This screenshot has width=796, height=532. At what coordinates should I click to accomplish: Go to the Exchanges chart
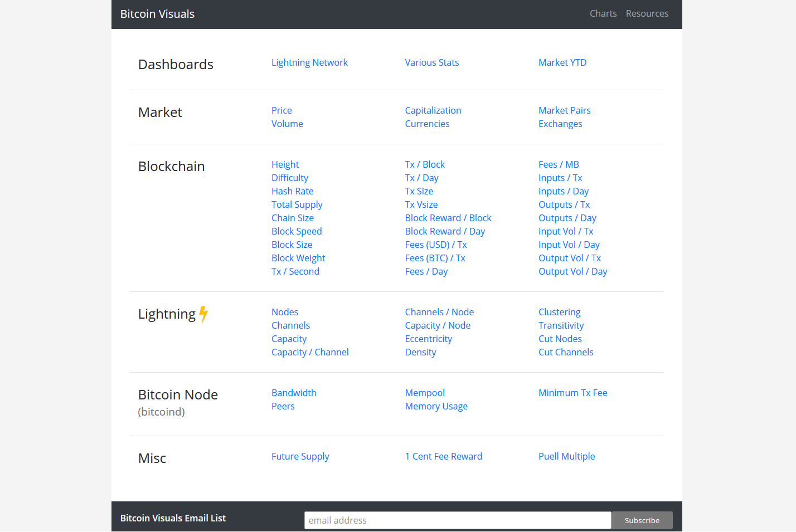(560, 124)
